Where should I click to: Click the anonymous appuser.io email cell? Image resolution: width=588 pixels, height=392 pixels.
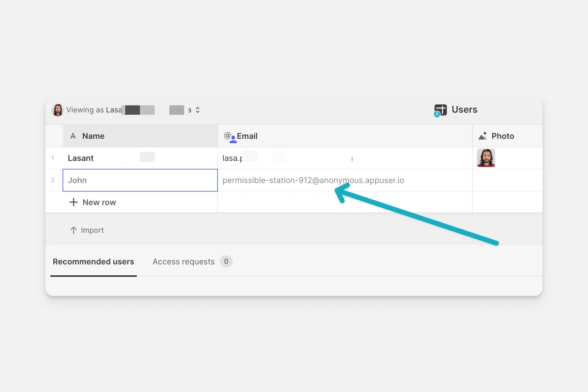pyautogui.click(x=345, y=180)
